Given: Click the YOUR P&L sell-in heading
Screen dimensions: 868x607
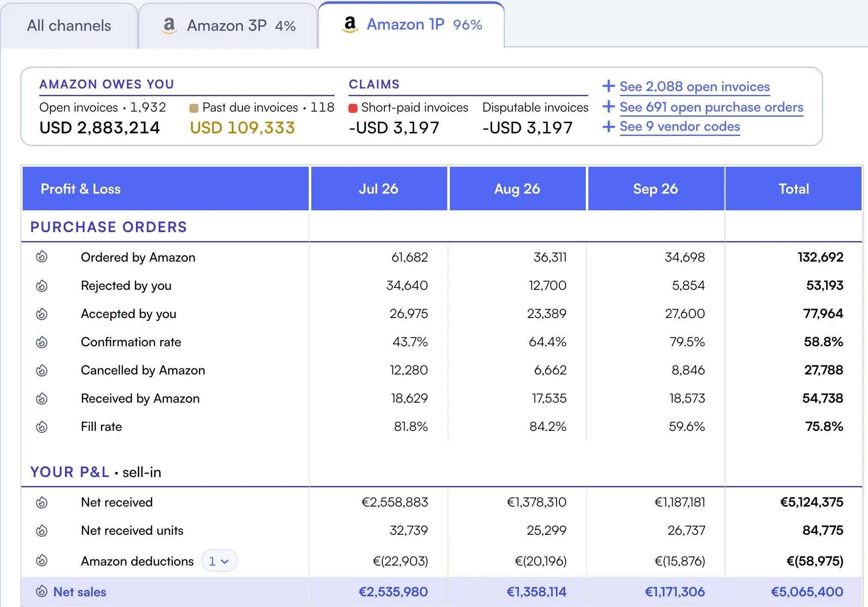Looking at the screenshot, I should pos(96,472).
